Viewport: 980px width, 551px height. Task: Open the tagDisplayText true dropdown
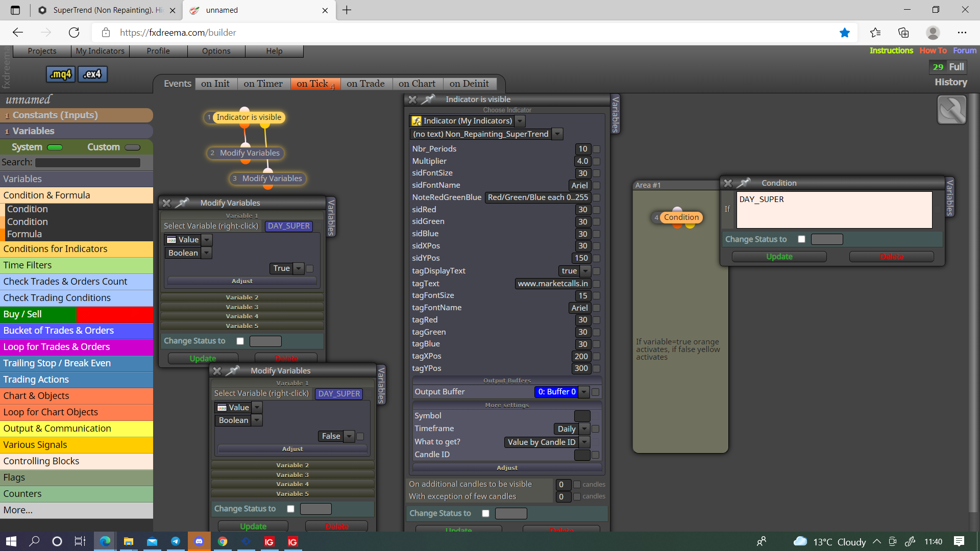click(585, 271)
